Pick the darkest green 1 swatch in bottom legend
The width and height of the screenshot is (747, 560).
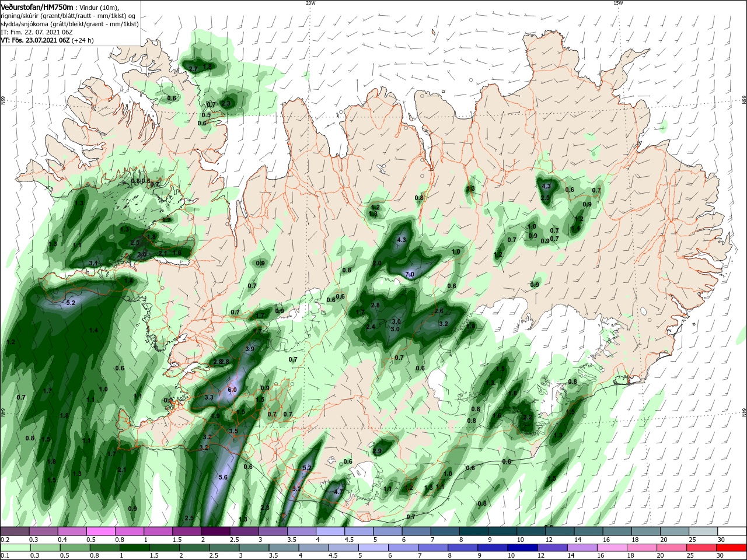coord(135,548)
